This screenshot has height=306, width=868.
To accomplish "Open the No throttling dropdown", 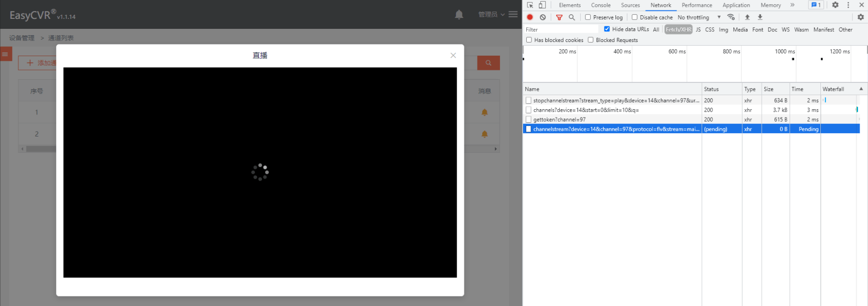I will (699, 17).
